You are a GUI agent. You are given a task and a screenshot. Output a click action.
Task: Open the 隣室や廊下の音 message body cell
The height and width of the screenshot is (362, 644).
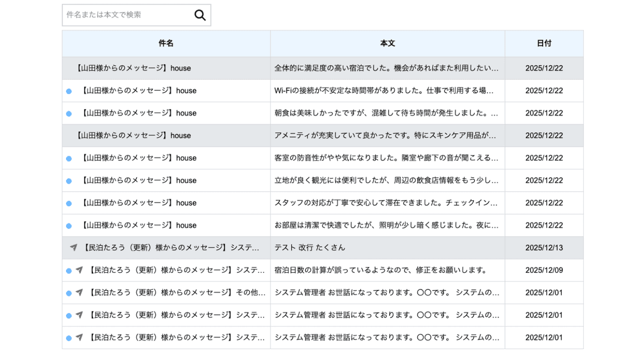386,158
